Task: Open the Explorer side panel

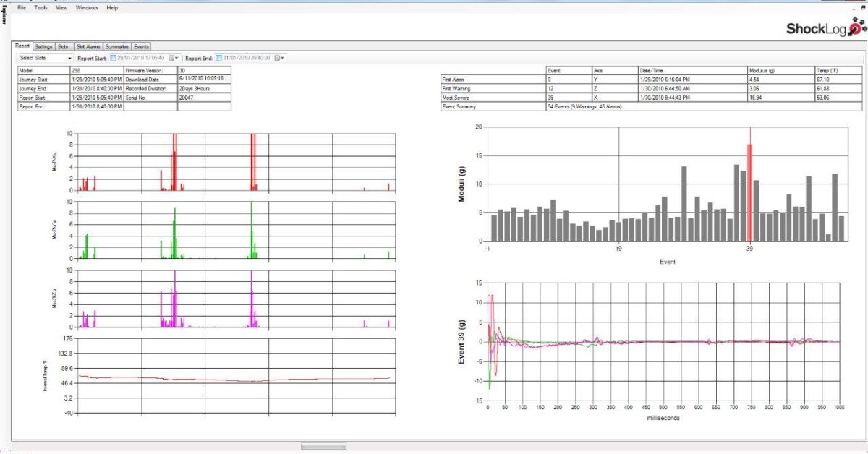Action: tap(4, 16)
